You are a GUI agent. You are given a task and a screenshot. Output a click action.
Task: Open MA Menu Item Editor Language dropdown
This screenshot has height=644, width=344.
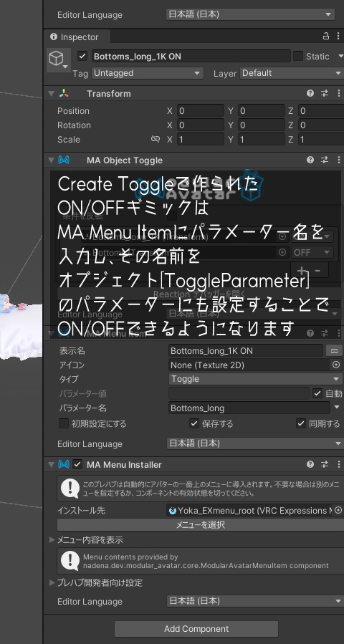tap(255, 443)
